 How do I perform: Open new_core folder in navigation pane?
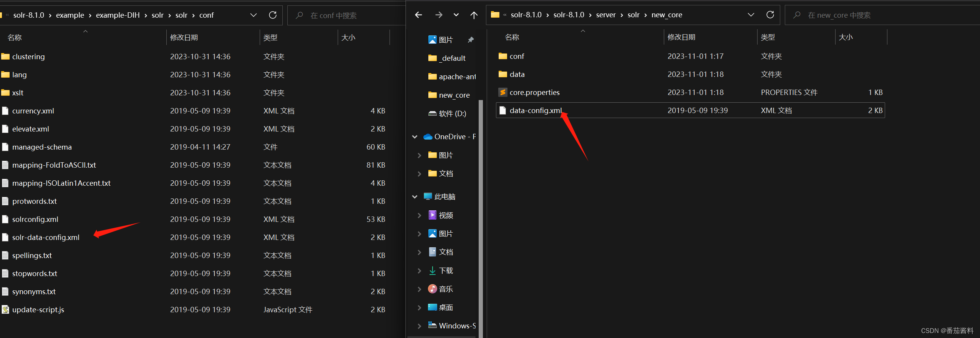tap(449, 95)
